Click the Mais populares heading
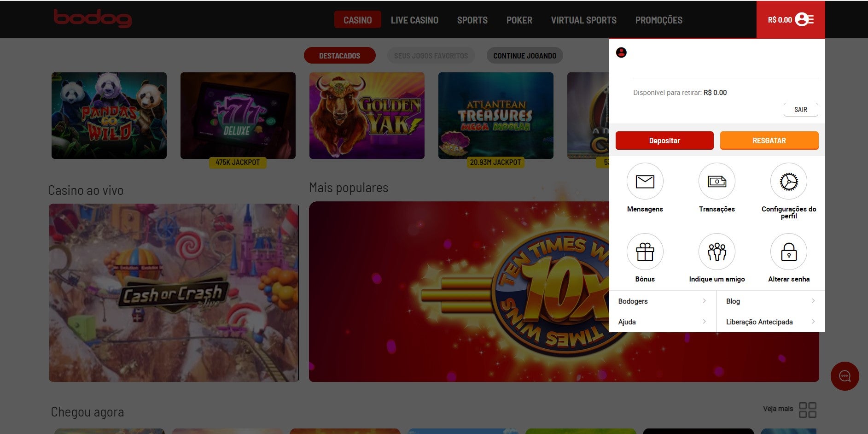Viewport: 868px width, 434px height. click(x=349, y=188)
